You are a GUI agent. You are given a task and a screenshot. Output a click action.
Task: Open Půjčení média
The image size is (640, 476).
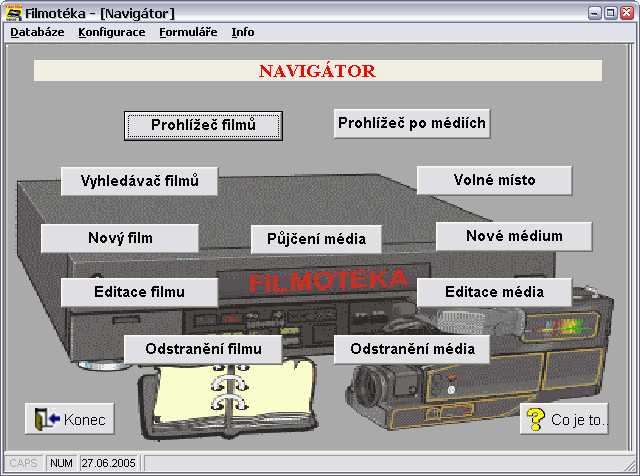click(x=316, y=239)
